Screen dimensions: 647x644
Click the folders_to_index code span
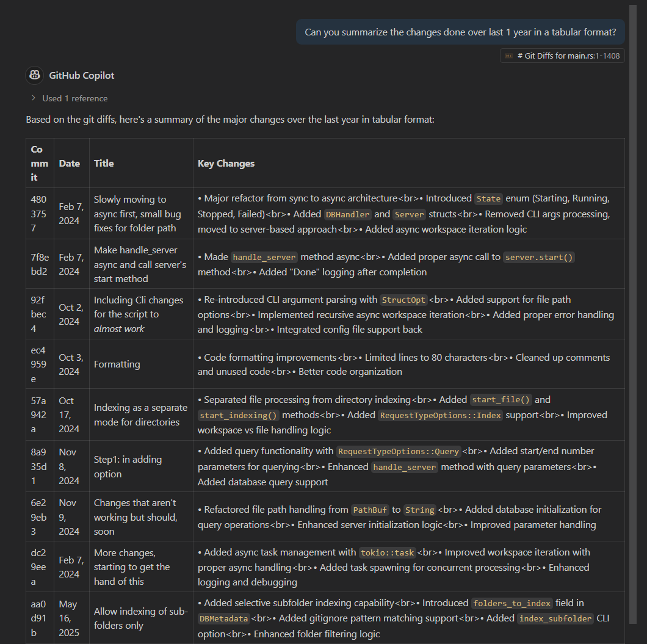(x=511, y=604)
